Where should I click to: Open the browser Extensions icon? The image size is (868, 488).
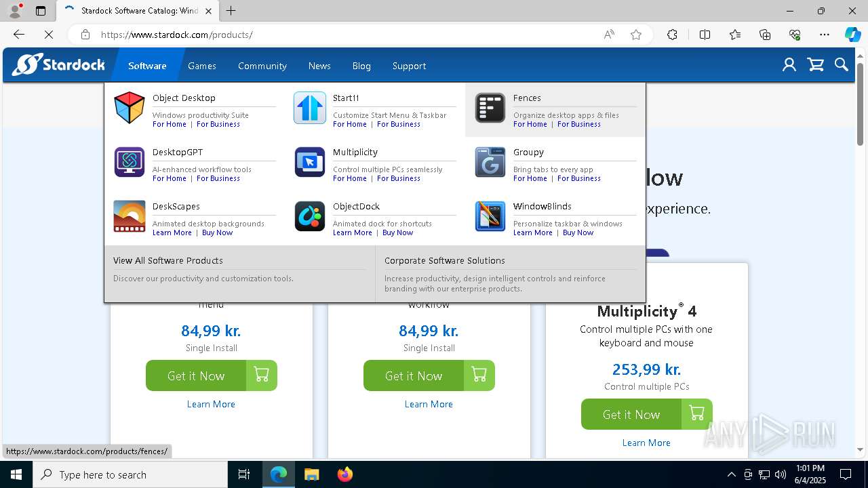672,35
